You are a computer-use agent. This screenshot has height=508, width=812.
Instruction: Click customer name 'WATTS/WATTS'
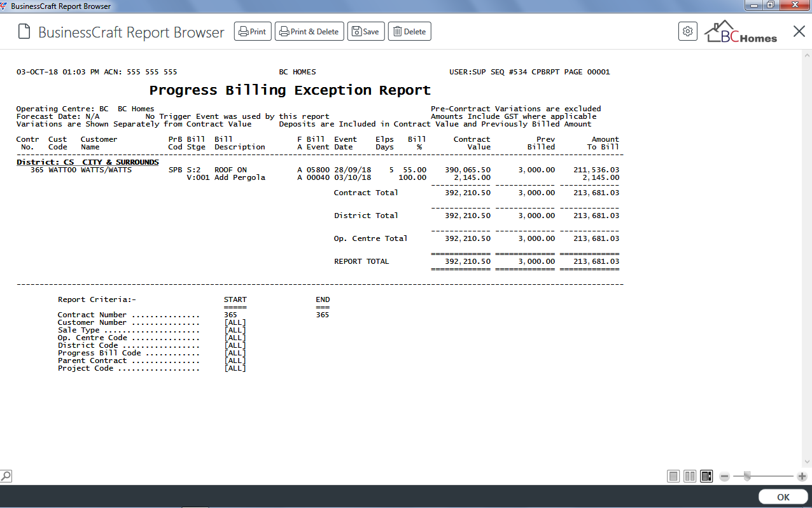106,170
